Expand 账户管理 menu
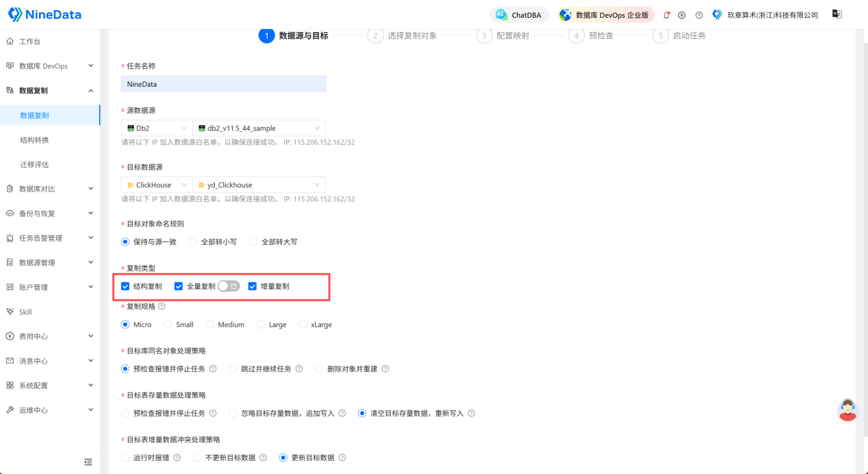The height and width of the screenshot is (474, 868). 90,287
